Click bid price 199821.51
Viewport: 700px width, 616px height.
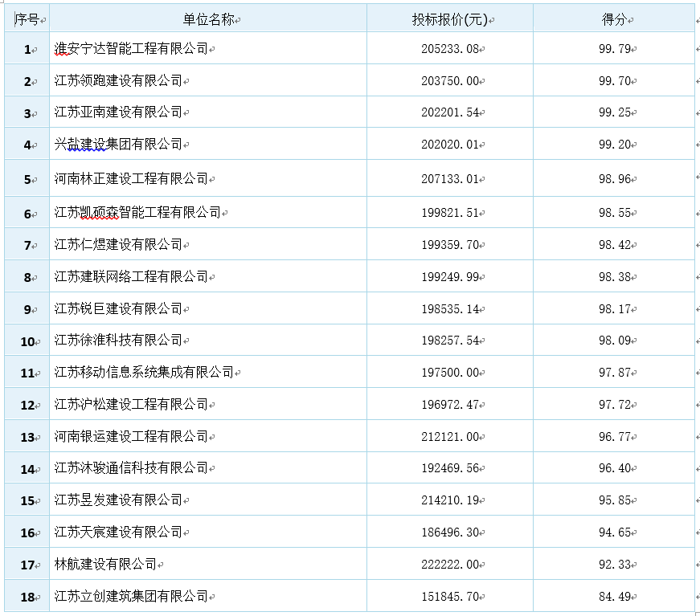click(450, 213)
